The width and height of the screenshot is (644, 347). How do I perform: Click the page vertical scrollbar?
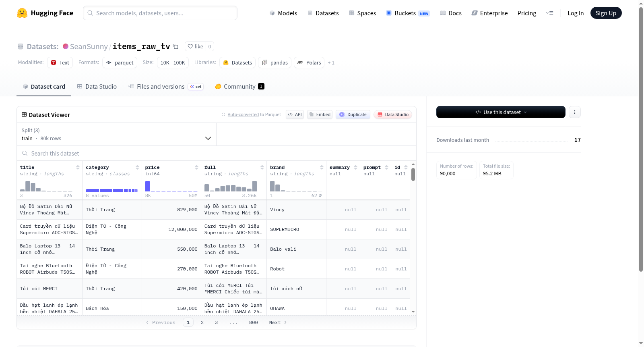[x=641, y=139]
